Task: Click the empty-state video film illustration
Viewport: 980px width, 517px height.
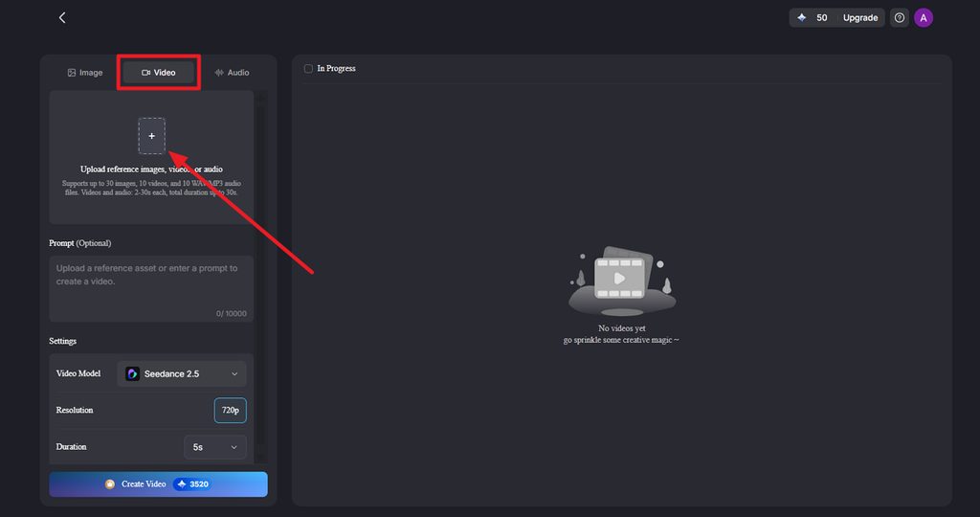Action: click(621, 281)
